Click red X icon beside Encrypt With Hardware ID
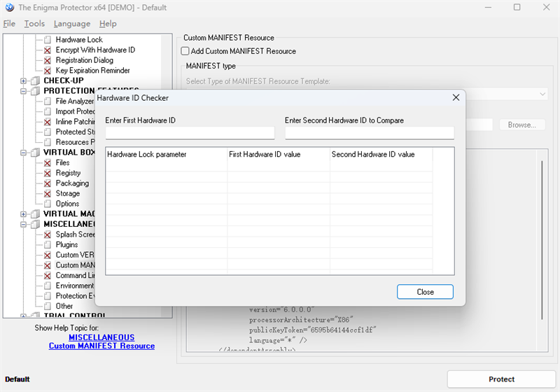Viewport: 560px width, 392px height. pos(48,50)
